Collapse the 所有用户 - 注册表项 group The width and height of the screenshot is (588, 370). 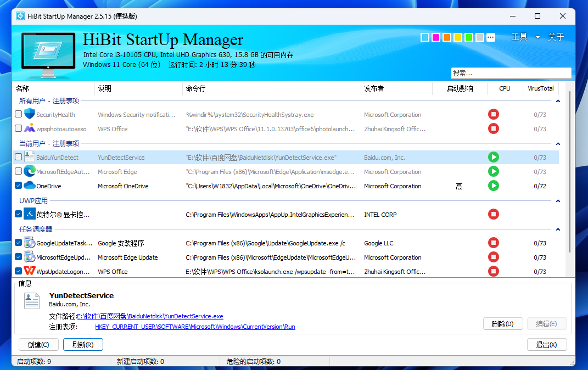pyautogui.click(x=558, y=101)
